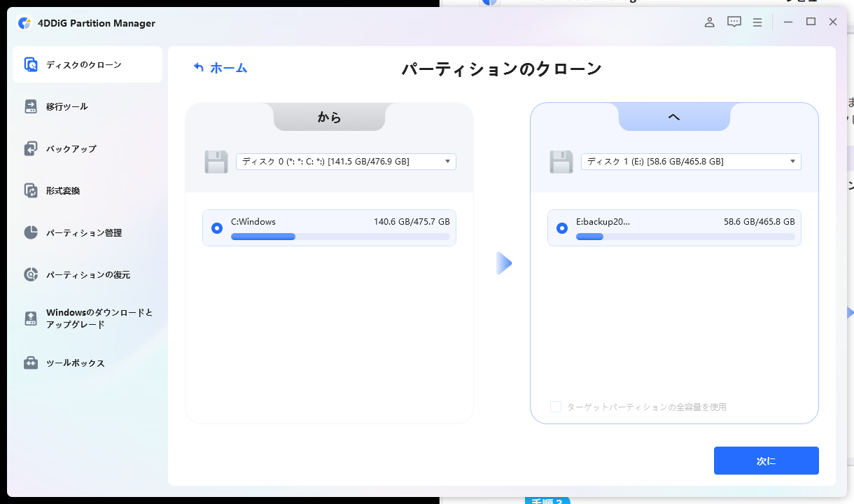Open パーティションの復元 menu item

pyautogui.click(x=87, y=274)
